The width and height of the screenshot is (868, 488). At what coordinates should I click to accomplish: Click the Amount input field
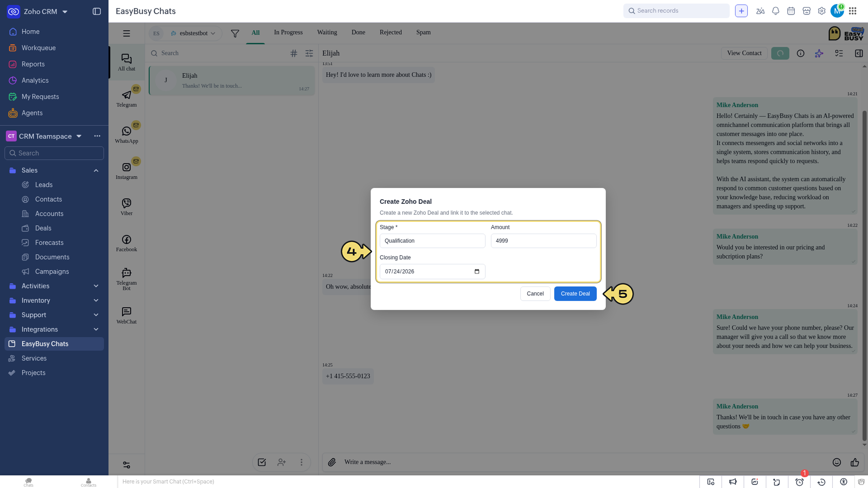pos(544,241)
